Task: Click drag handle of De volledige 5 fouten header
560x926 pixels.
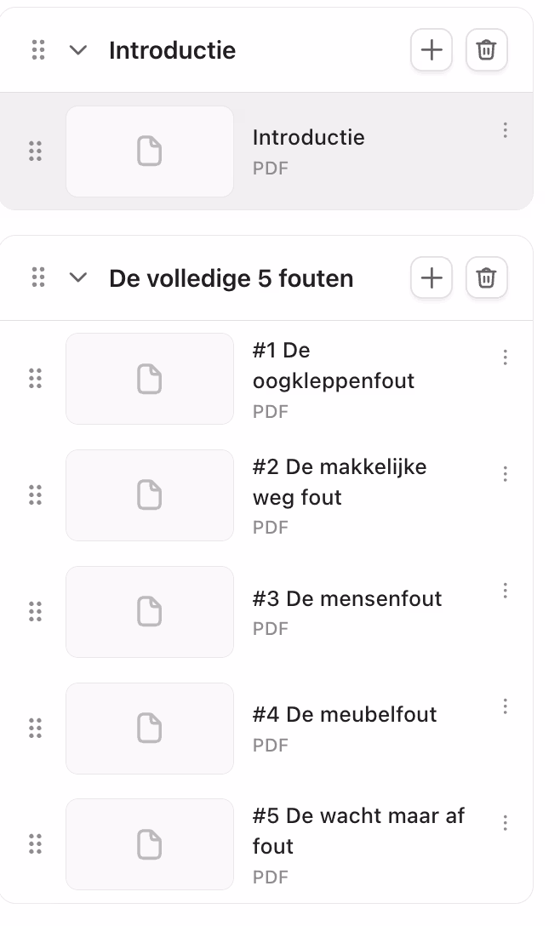Action: click(x=38, y=277)
